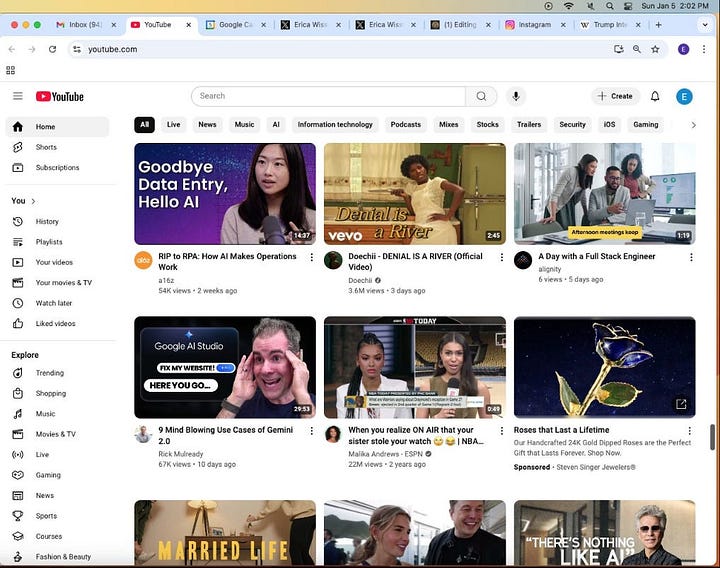Viewport: 720px width, 568px height.
Task: Select the Information technology chip
Action: tap(335, 124)
